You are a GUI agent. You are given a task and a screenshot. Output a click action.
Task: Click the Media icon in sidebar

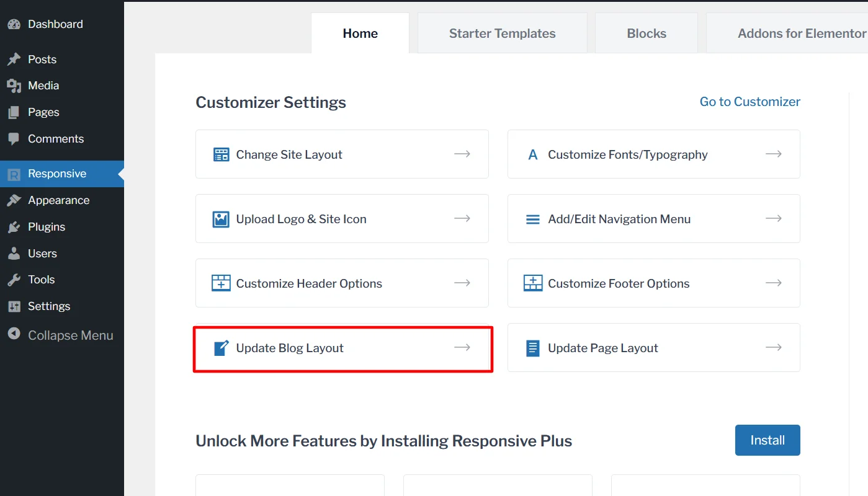pos(14,86)
